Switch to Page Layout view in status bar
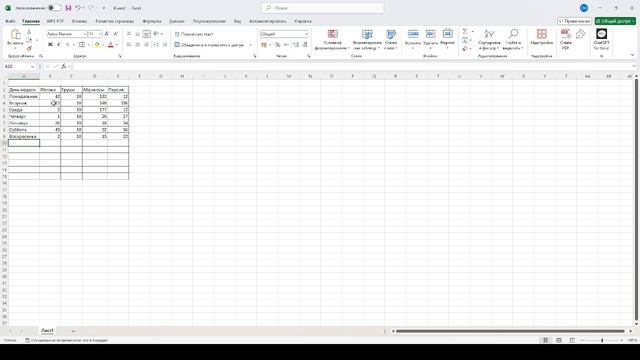Viewport: 640px width, 360px height. point(559,340)
